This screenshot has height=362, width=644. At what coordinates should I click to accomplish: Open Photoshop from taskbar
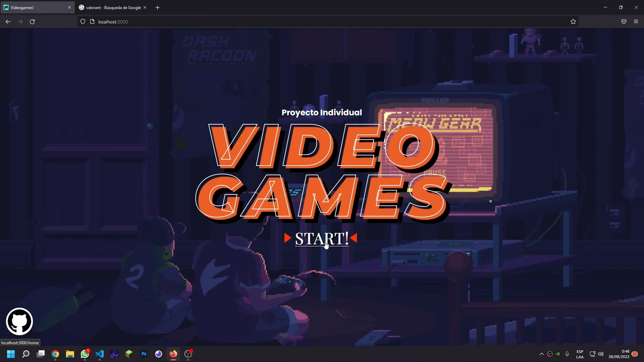point(144,354)
